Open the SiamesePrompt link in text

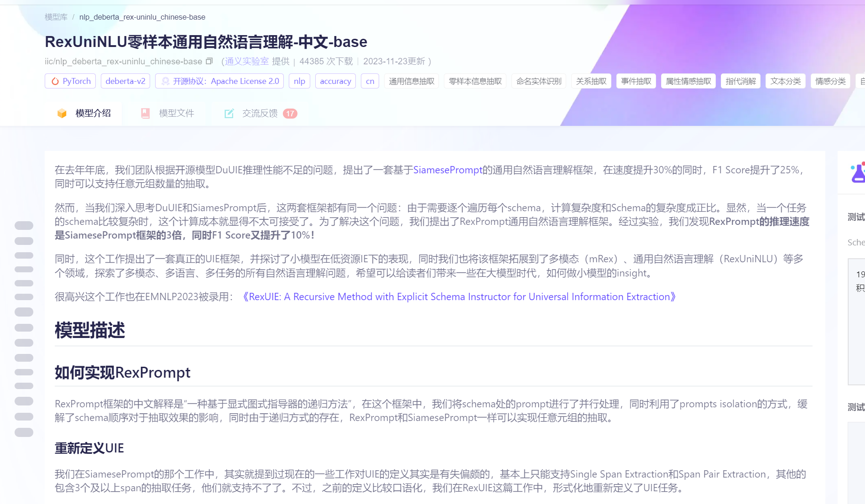448,170
